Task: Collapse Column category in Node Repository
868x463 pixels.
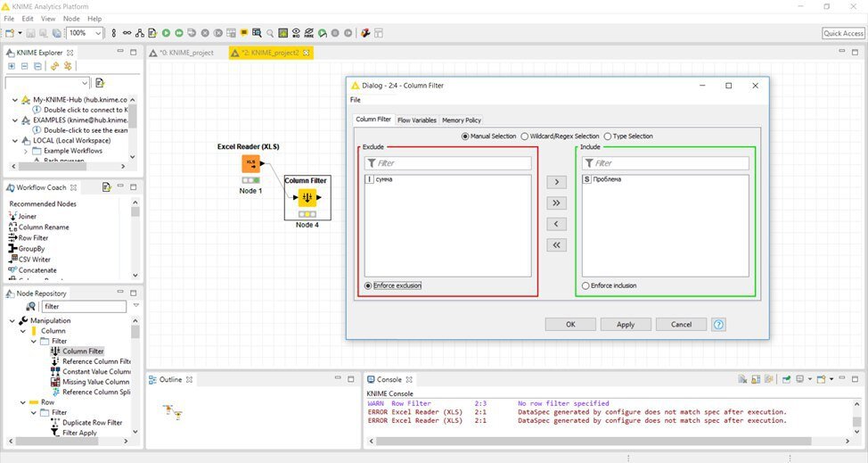Action: 22,331
